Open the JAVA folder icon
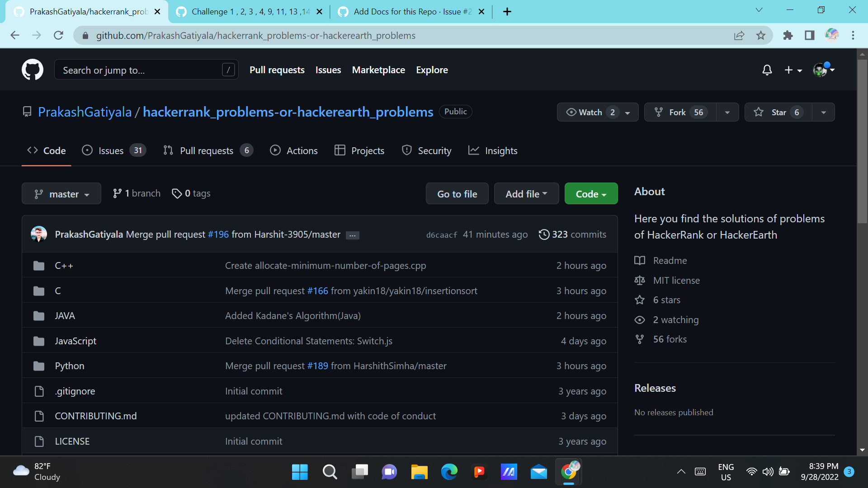Screen dimensions: 868x488 coord(39,316)
